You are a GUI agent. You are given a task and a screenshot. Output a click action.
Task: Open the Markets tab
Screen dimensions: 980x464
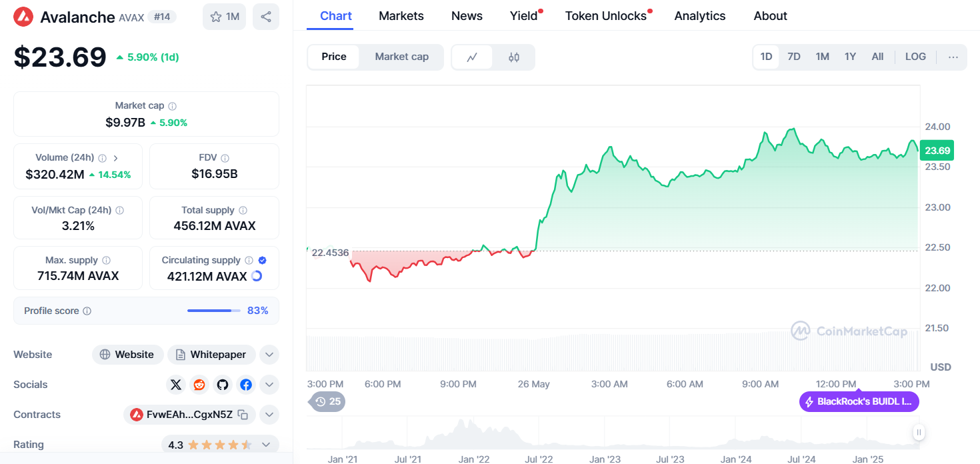[x=401, y=16]
